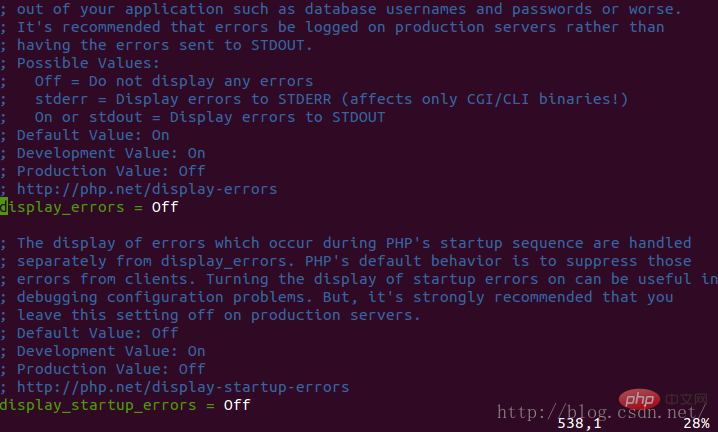Click 'Development Value: On' above display-startup-errors link
The image size is (718, 432).
coord(111,351)
